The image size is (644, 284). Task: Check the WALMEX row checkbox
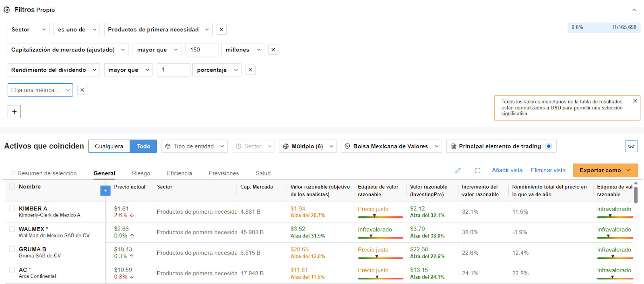point(12,229)
